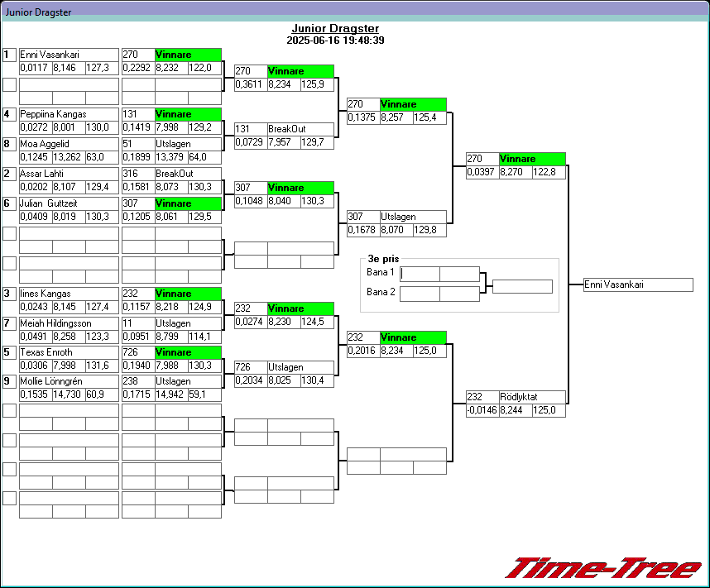Click the elapsed time 14,942 cell
710x588 pixels.
171,394
